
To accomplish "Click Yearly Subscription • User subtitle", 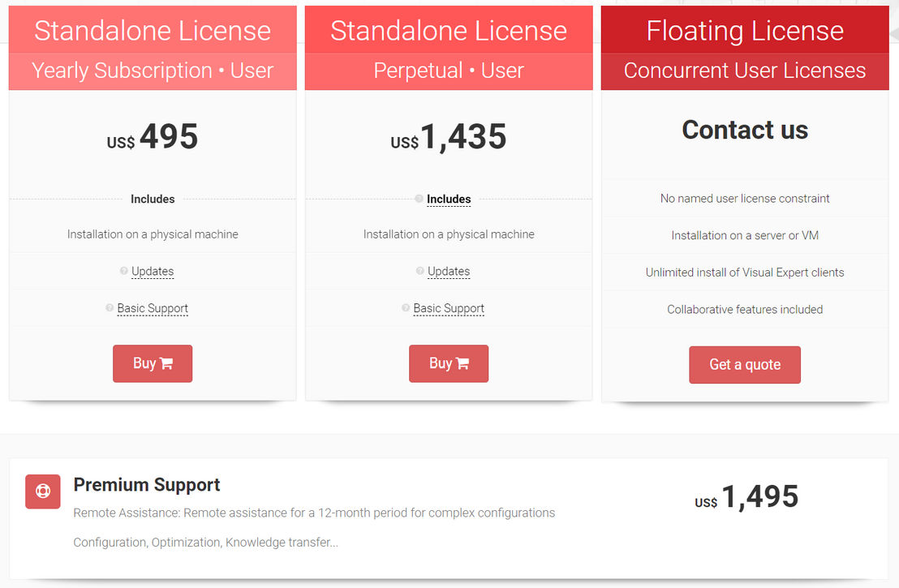I will (x=153, y=71).
